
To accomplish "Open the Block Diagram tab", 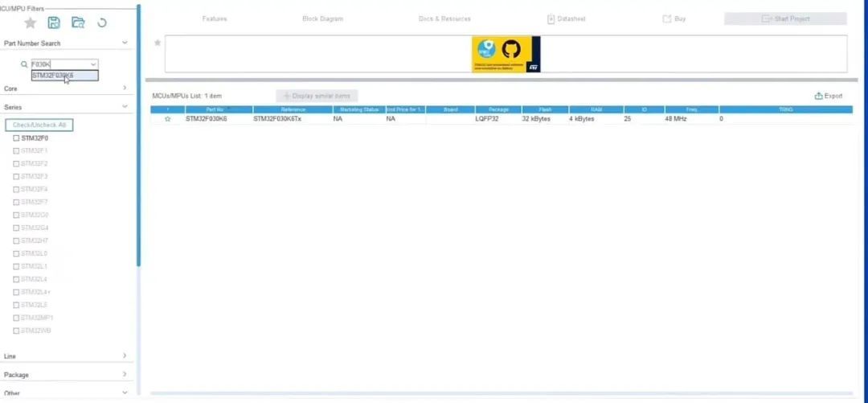I will pyautogui.click(x=323, y=19).
